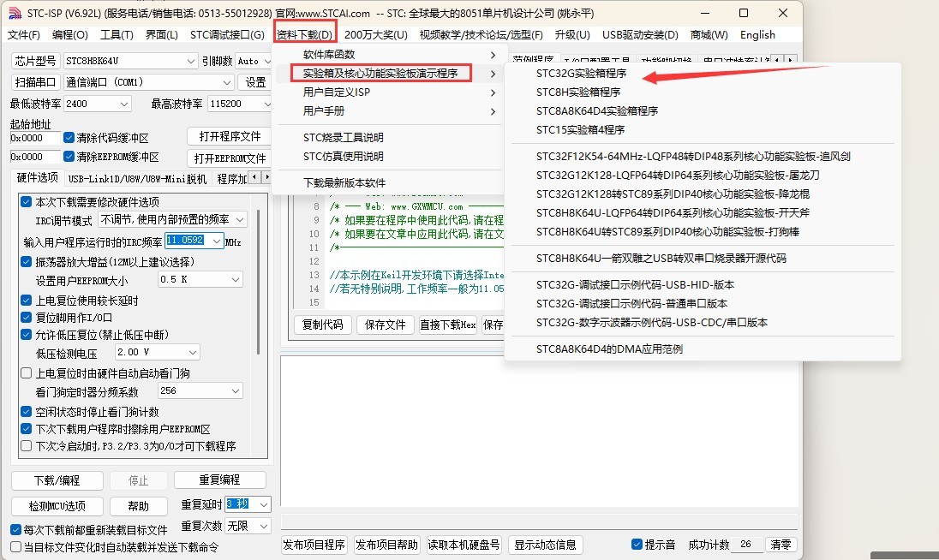The image size is (939, 560).
Task: Open IRC frequency 11.0592 dropdown
Action: pos(194,241)
